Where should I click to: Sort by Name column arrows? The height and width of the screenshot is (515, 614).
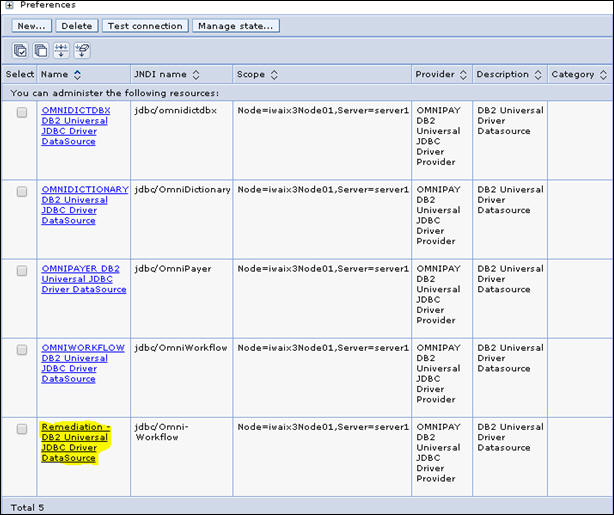point(78,74)
